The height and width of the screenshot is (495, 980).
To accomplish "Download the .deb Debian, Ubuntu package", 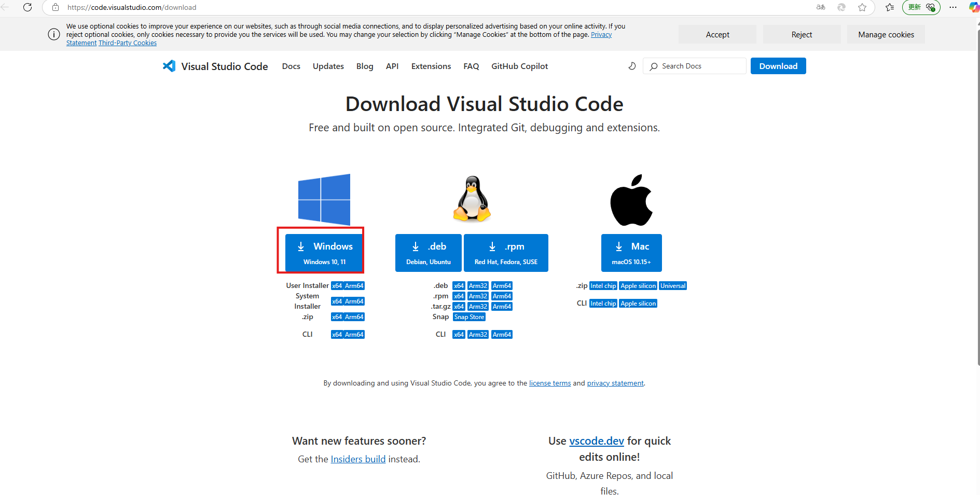I will point(428,253).
